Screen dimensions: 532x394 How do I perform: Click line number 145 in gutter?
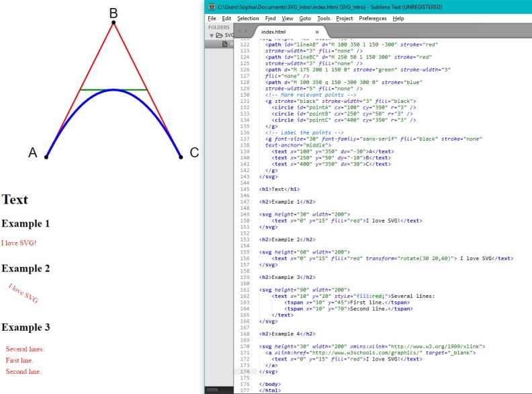245,189
